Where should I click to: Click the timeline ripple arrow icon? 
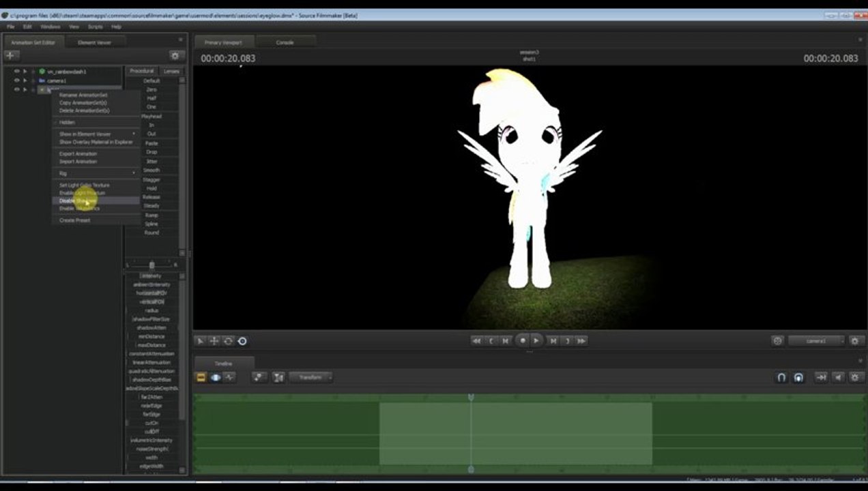(x=821, y=377)
